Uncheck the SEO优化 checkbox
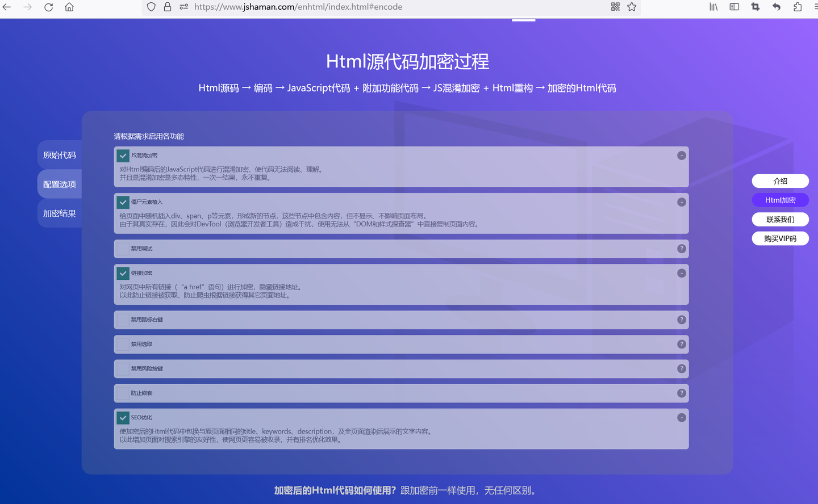818x504 pixels. (x=123, y=418)
